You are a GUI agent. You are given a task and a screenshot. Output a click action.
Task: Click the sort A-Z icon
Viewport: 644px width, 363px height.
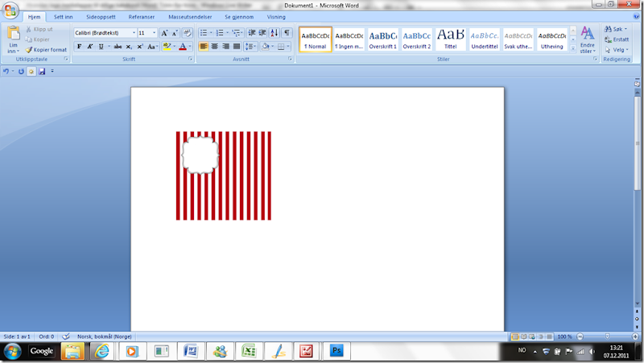(x=275, y=33)
